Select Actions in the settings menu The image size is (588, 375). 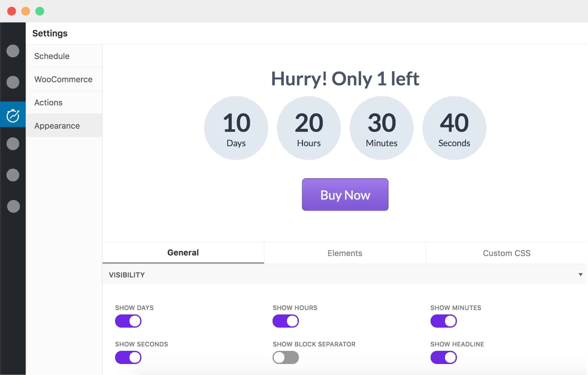[48, 102]
